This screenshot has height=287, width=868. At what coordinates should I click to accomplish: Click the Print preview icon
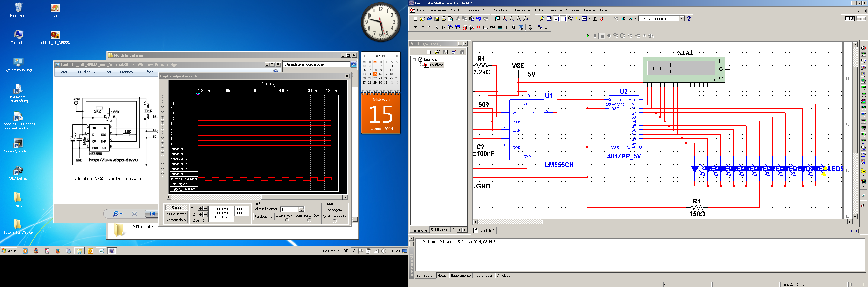click(x=451, y=19)
